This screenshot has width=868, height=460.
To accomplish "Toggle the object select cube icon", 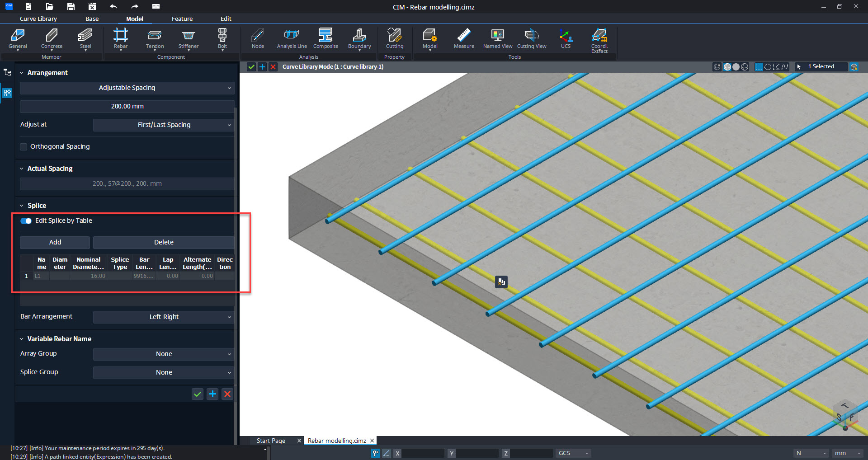I will pos(854,67).
